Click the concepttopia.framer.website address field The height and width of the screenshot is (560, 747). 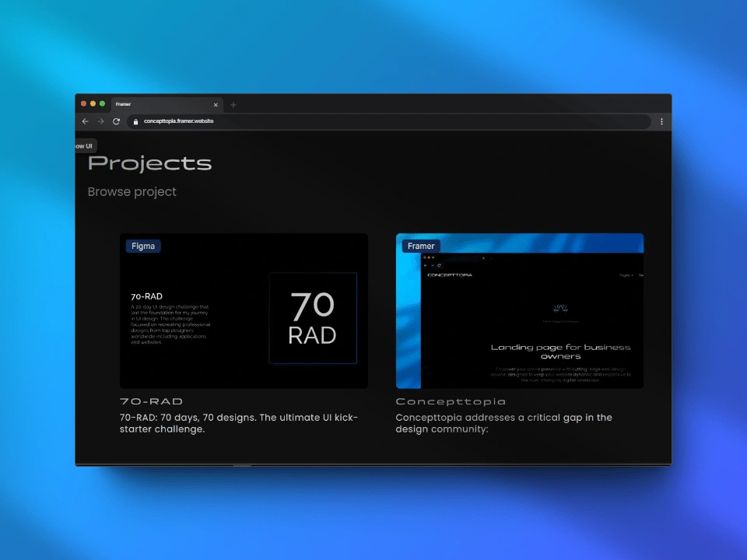point(389,121)
